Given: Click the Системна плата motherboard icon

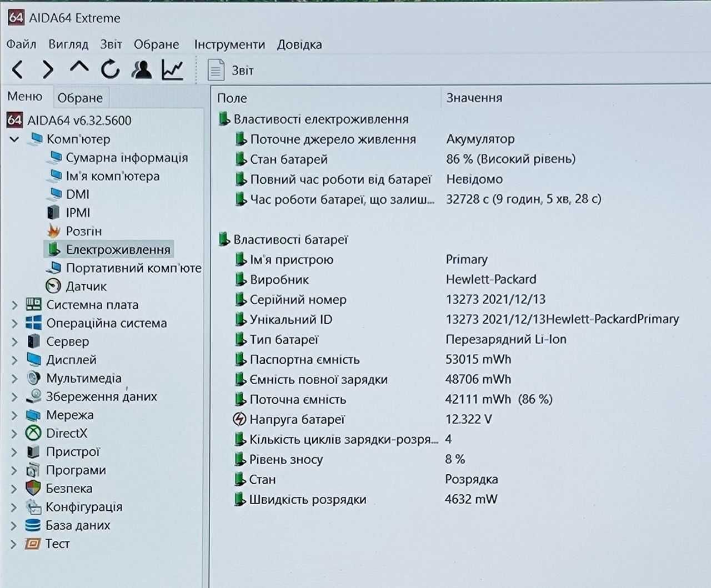Looking at the screenshot, I should [34, 304].
